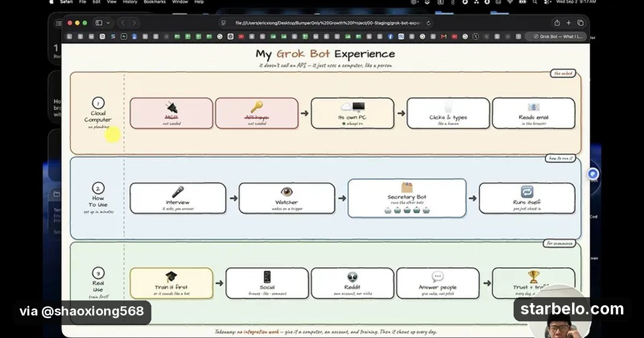Open the Bookmarks menu
644x338 pixels.
(155, 2)
